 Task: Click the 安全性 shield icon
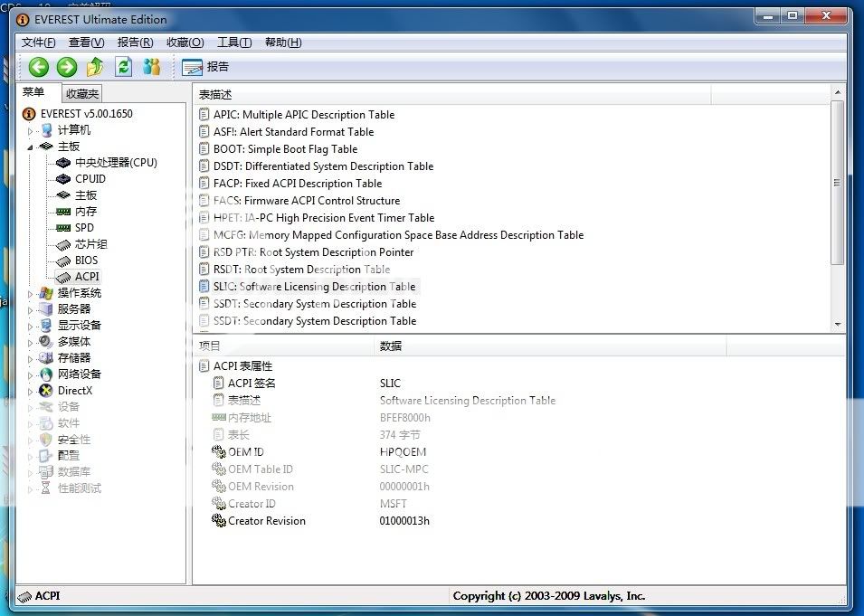click(46, 440)
